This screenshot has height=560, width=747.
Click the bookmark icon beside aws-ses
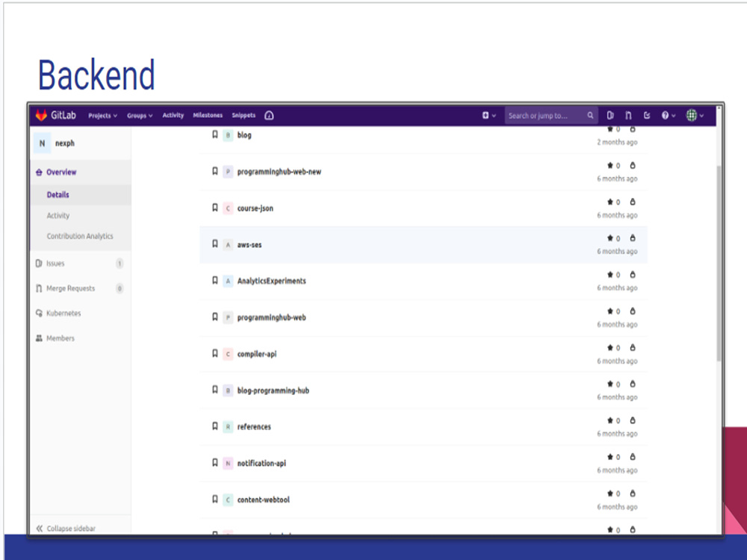coord(215,244)
